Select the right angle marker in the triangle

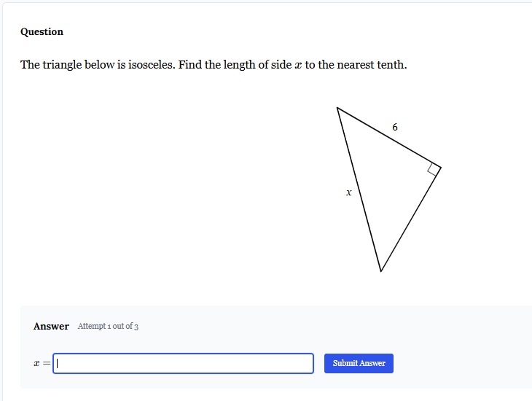point(434,169)
